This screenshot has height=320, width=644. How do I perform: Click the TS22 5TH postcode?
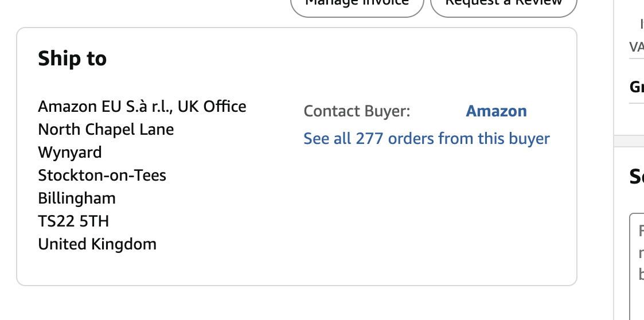pyautogui.click(x=73, y=221)
